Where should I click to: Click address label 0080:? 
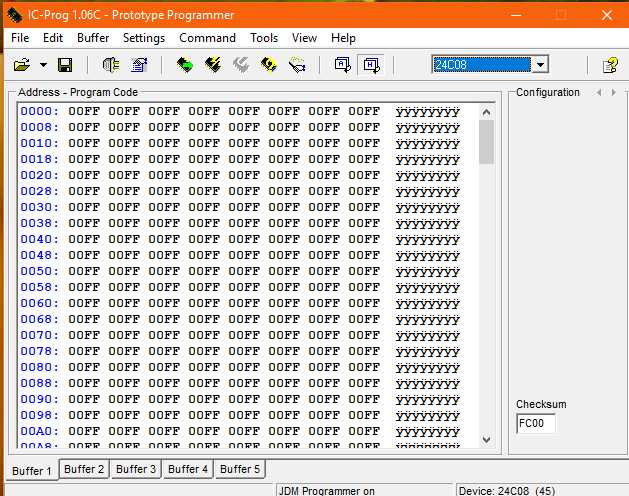click(39, 367)
